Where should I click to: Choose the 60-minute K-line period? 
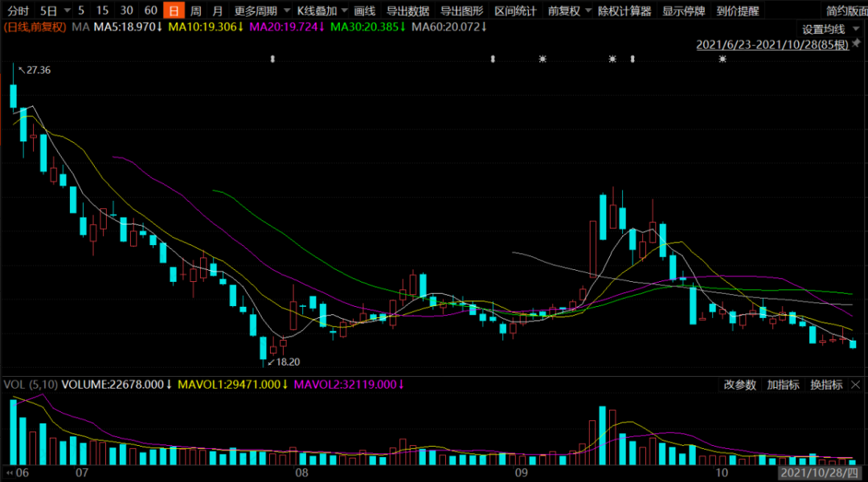click(x=150, y=10)
